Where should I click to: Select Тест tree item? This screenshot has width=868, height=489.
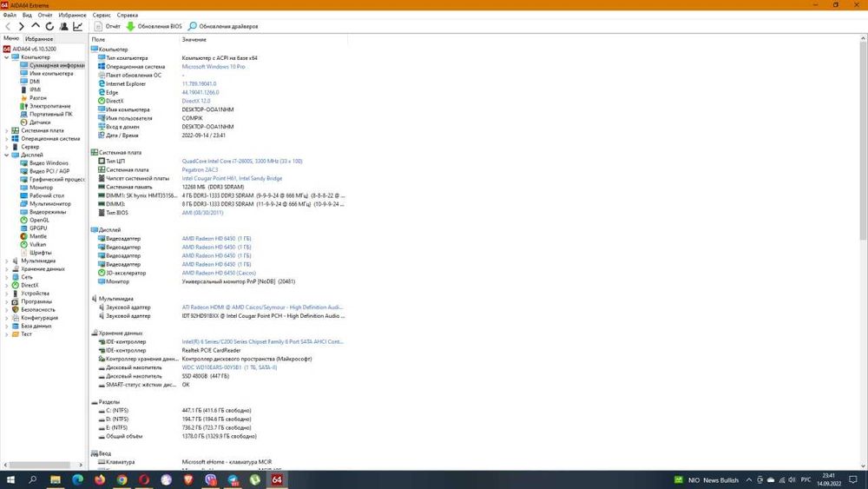pyautogui.click(x=26, y=334)
